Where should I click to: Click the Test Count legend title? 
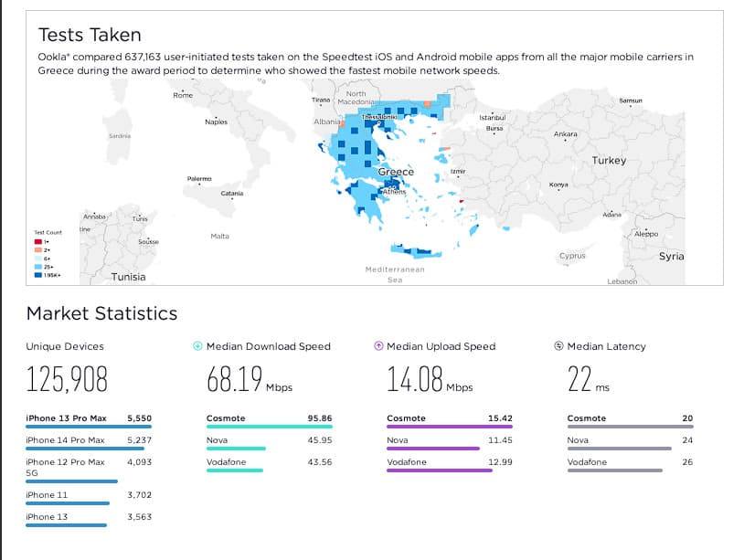(48, 232)
